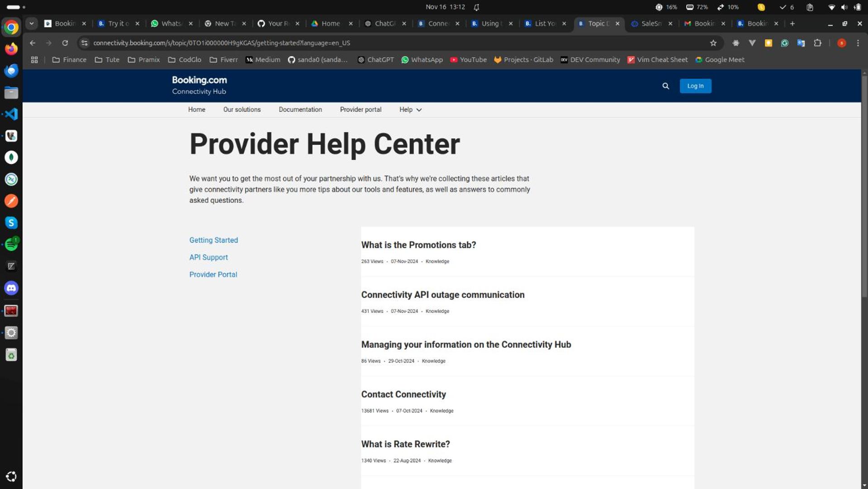Open the Projects GitLab bookmark
The height and width of the screenshot is (489, 868).
coord(523,60)
